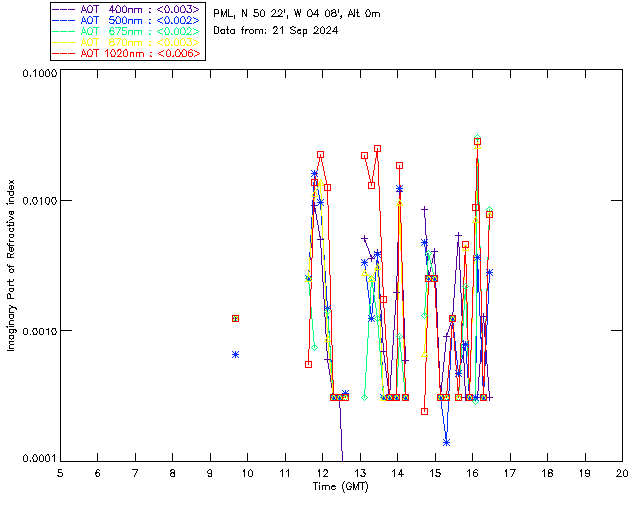Click the purple dashed line for 400nm
The image size is (640, 512).
pos(65,9)
